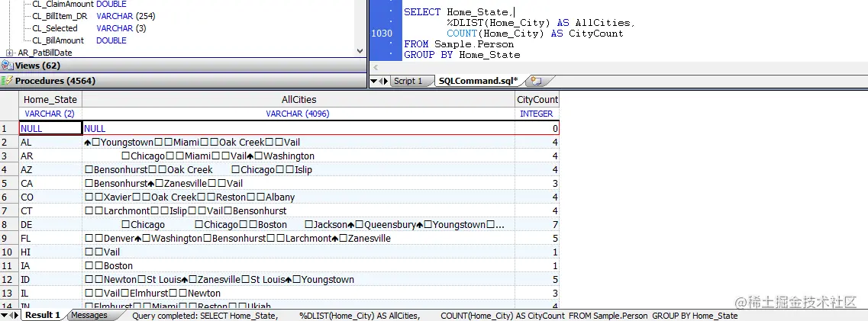Sort by AllCities column header

click(299, 100)
